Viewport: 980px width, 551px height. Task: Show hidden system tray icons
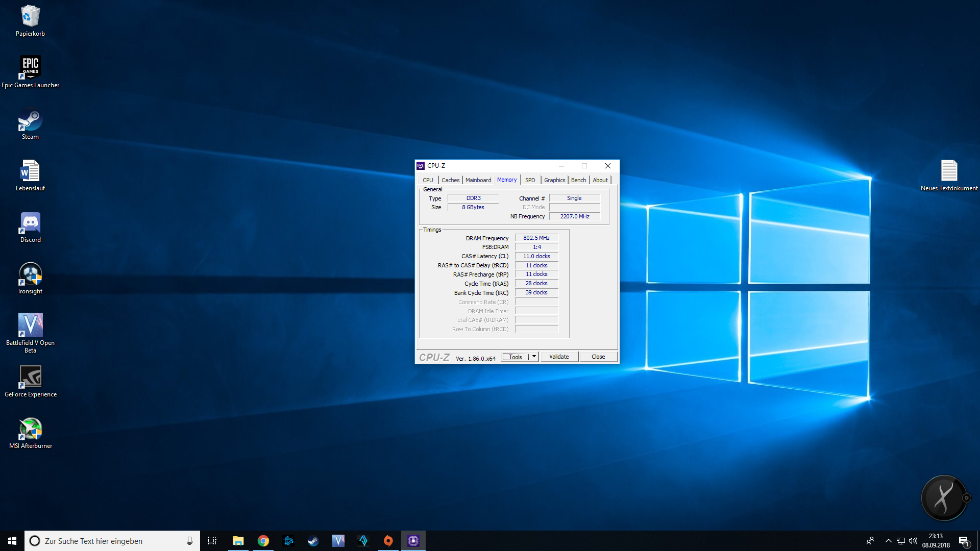[888, 541]
